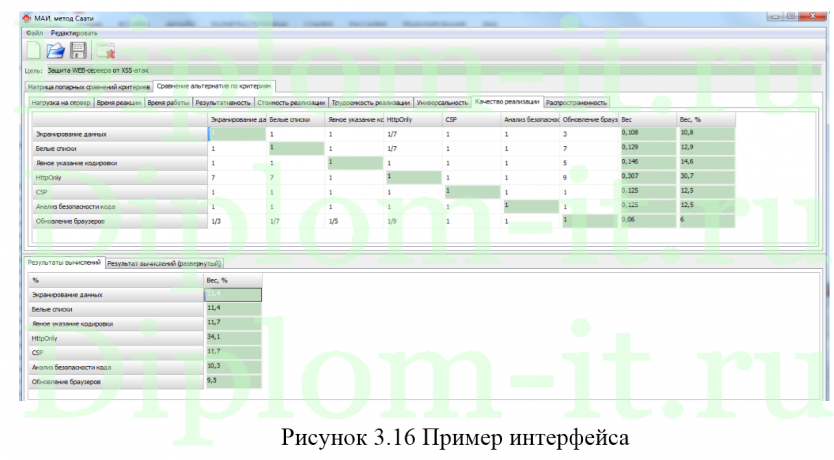Click weight cell 0,06
Screen dimensions: 834x460
click(647, 220)
